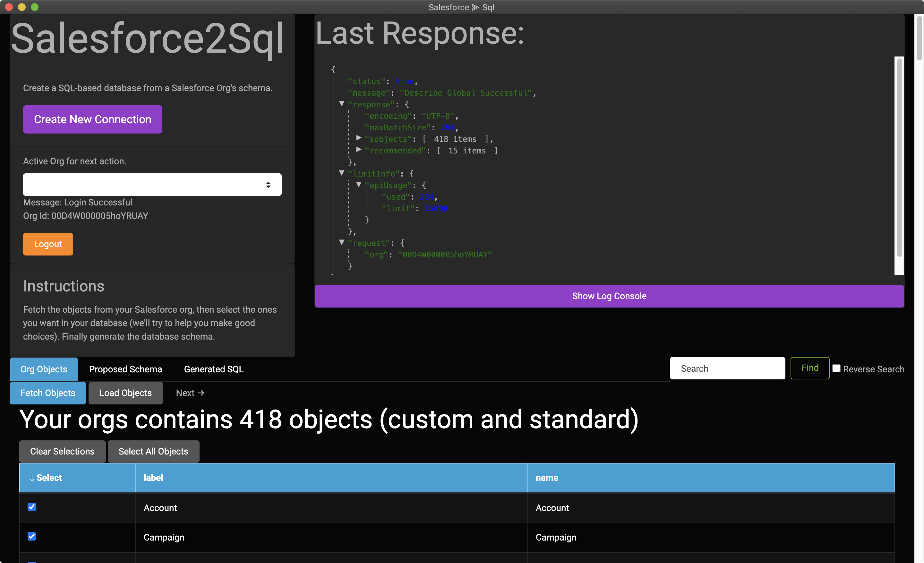Click the Create New Connection button
Viewport: 924px width, 563px height.
coord(93,119)
